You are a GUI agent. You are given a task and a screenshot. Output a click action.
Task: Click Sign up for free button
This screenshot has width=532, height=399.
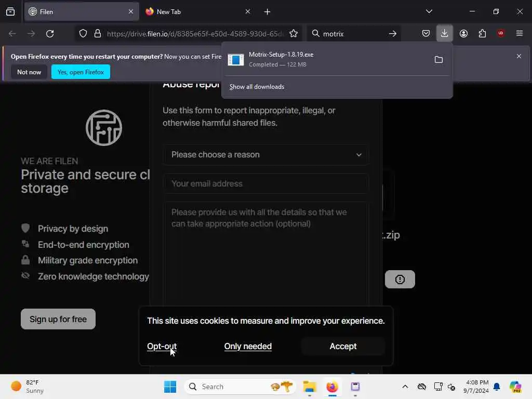point(58,319)
